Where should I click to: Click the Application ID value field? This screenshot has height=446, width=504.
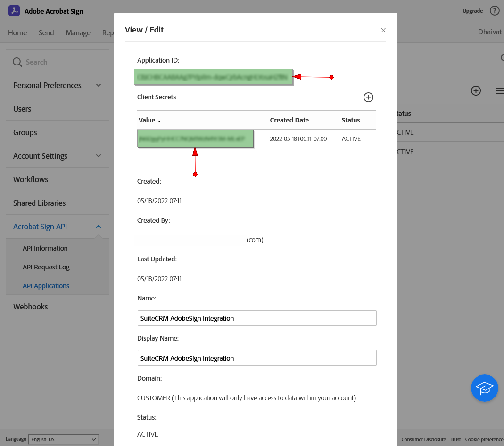pos(214,77)
